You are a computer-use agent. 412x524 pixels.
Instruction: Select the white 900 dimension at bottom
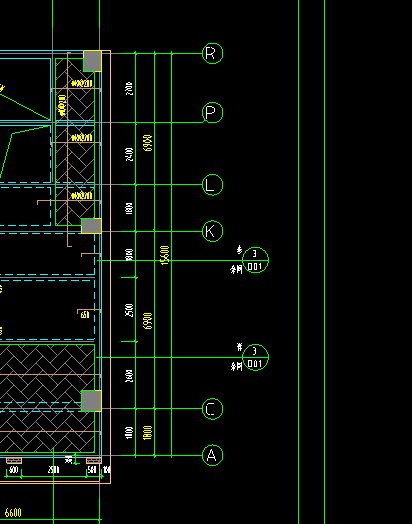tap(13, 470)
